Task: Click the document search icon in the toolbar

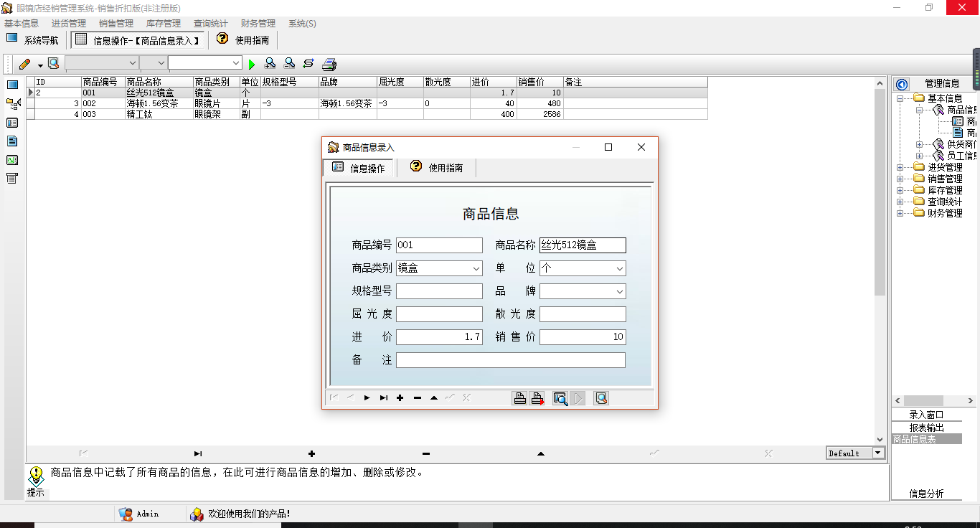Action: tap(54, 64)
